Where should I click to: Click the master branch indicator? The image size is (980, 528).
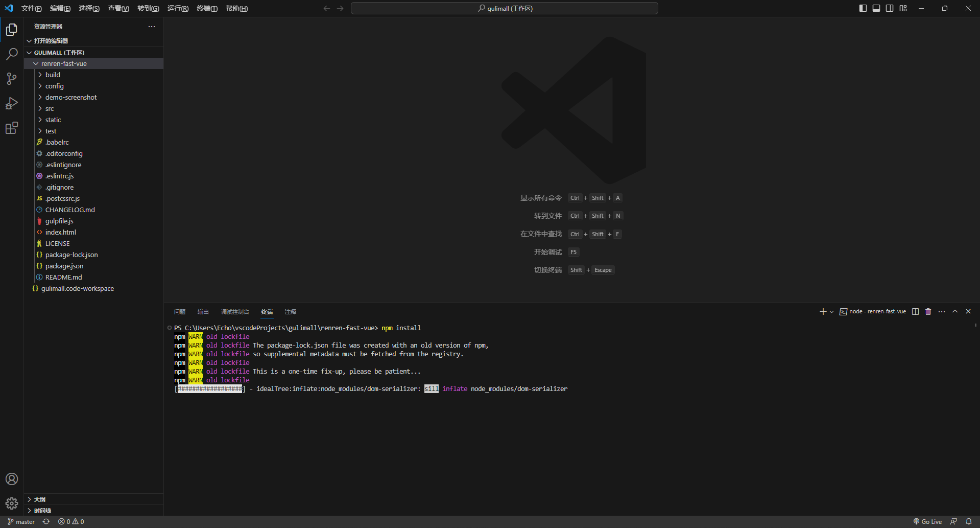[x=21, y=522]
